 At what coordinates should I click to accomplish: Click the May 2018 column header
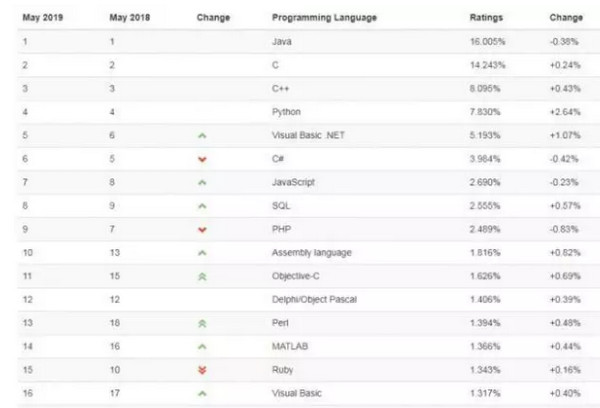[129, 18]
